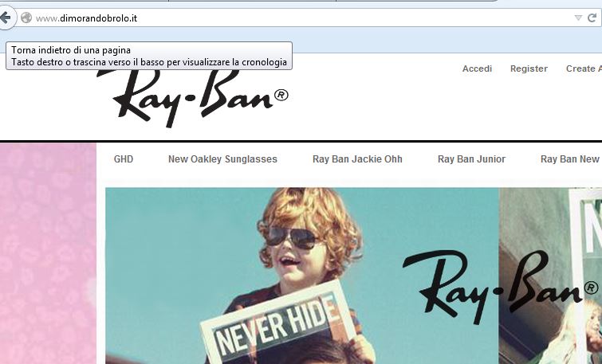The width and height of the screenshot is (602, 364).
Task: Open the Ray Ban Junior category
Action: click(x=471, y=159)
